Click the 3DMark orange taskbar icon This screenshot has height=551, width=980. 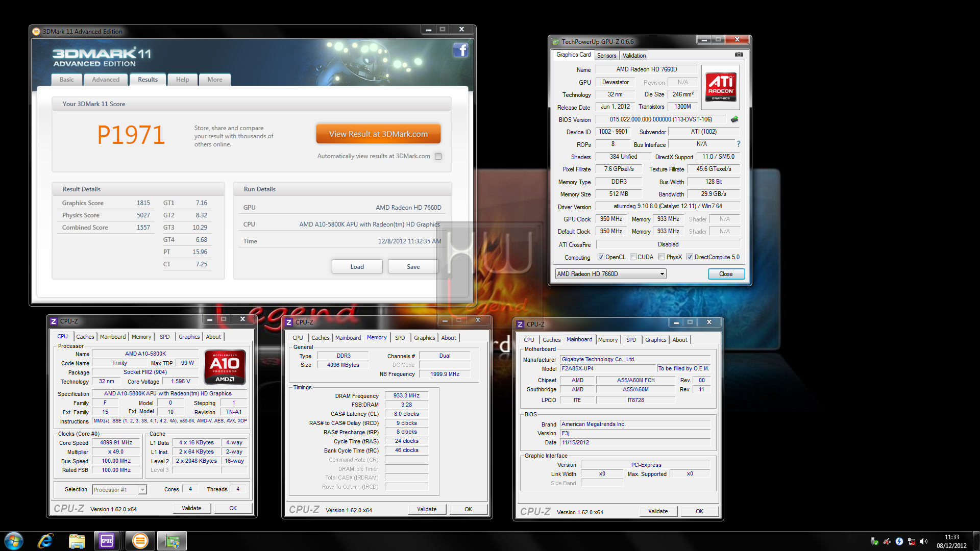[140, 541]
